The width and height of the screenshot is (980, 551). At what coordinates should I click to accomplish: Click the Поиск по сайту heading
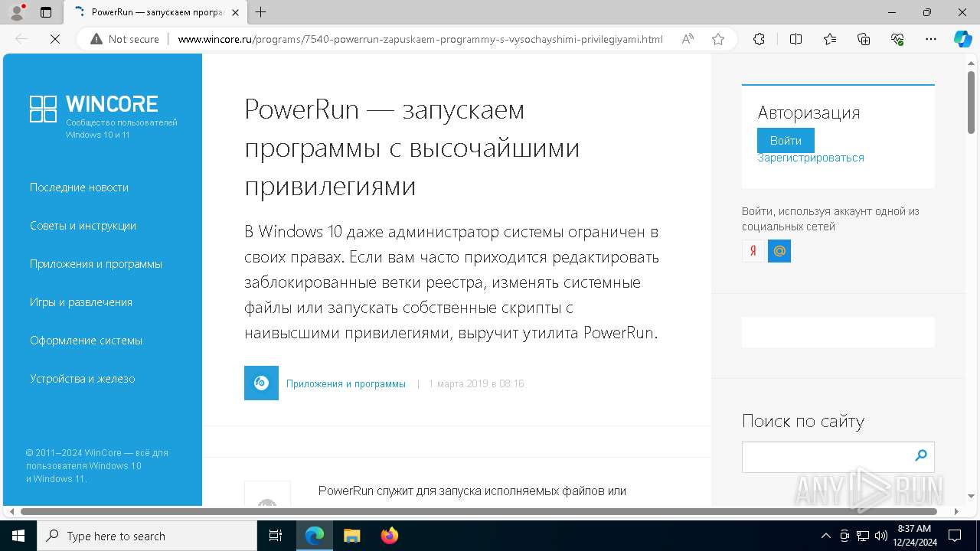pyautogui.click(x=803, y=421)
